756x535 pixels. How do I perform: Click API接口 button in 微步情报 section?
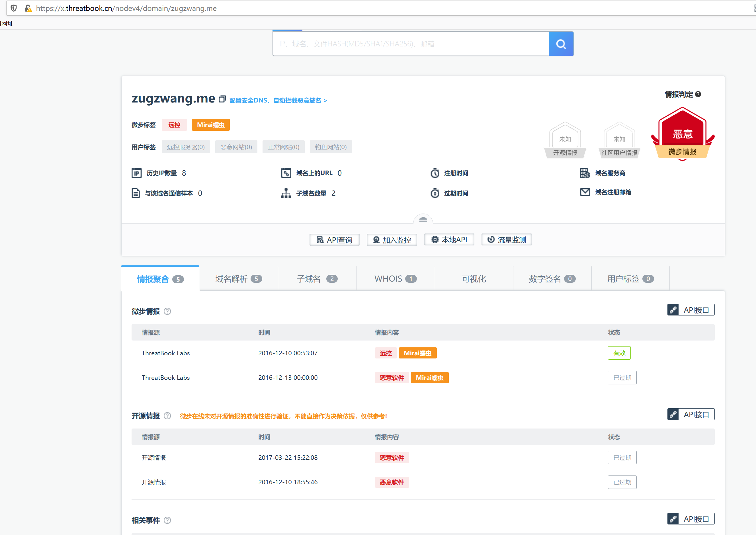[691, 310]
